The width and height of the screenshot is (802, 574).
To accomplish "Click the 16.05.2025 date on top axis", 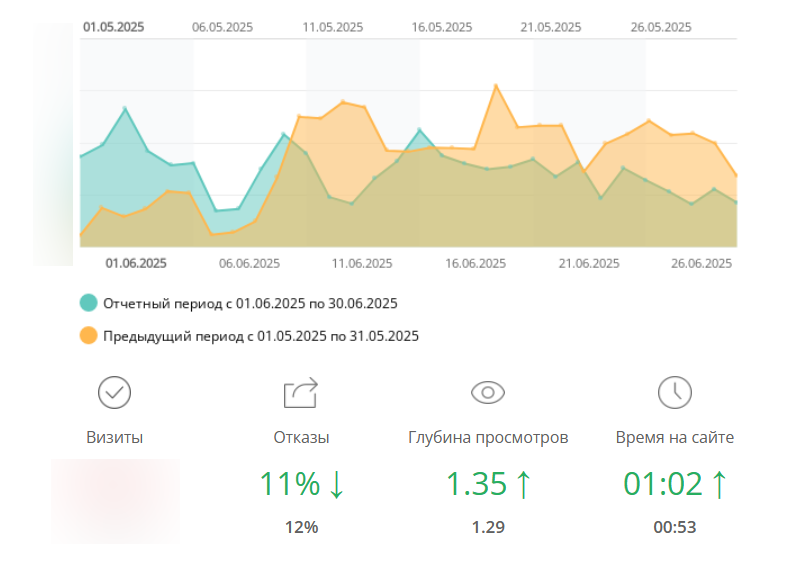I will click(x=442, y=27).
